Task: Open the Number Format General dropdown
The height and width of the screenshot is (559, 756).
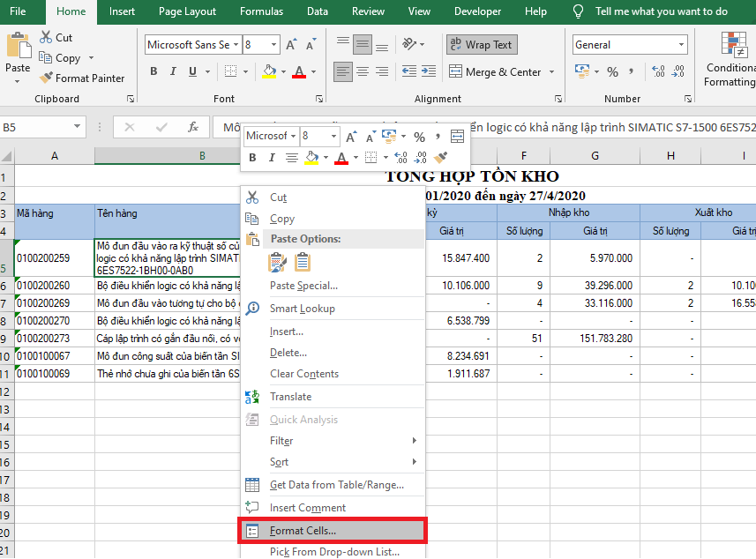Action: click(681, 45)
